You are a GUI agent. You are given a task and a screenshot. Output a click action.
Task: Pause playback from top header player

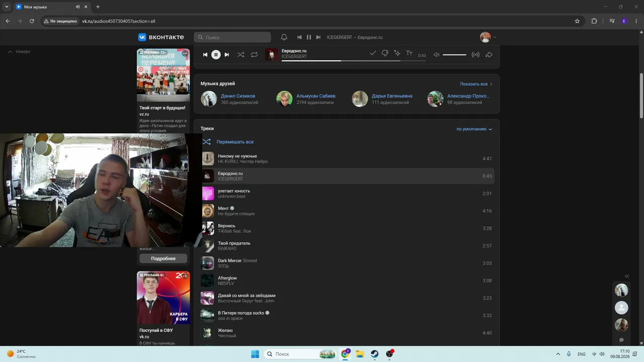click(x=309, y=37)
